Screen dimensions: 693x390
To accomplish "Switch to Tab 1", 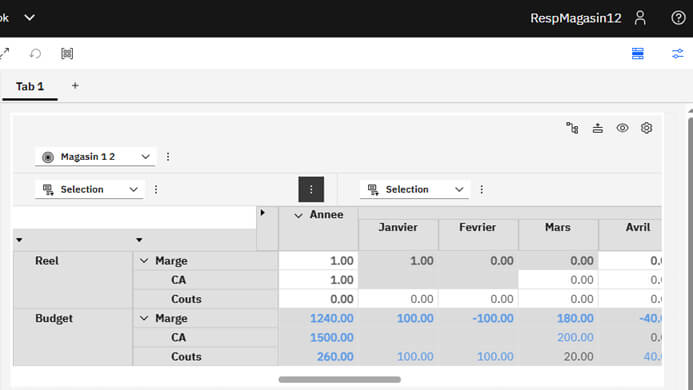I will click(30, 86).
